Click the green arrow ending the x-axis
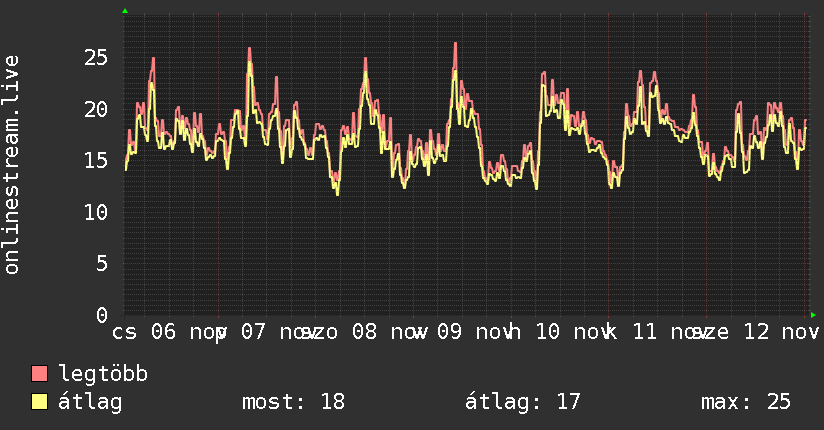This screenshot has width=824, height=430. click(x=813, y=315)
